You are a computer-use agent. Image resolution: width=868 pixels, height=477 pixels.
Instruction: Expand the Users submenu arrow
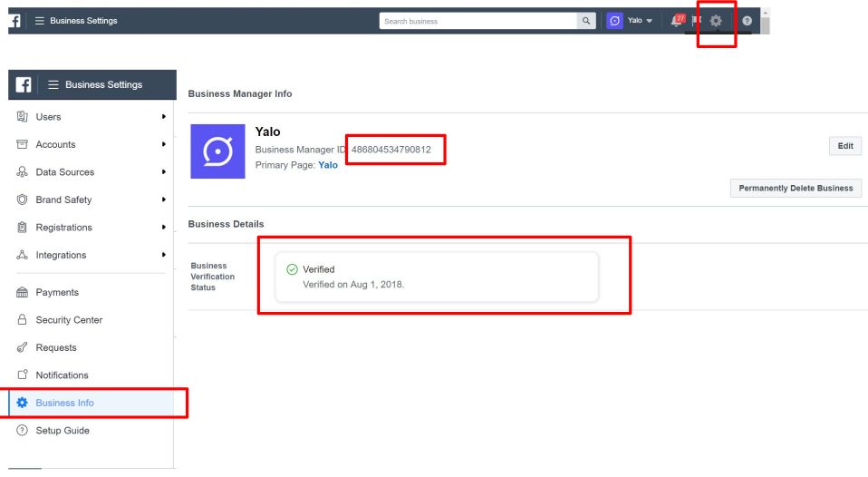164,116
